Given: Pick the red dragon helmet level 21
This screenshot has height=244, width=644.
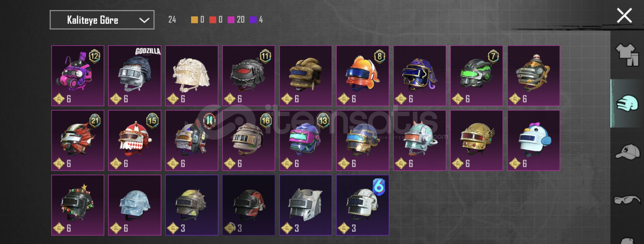Looking at the screenshot, I should tap(77, 140).
